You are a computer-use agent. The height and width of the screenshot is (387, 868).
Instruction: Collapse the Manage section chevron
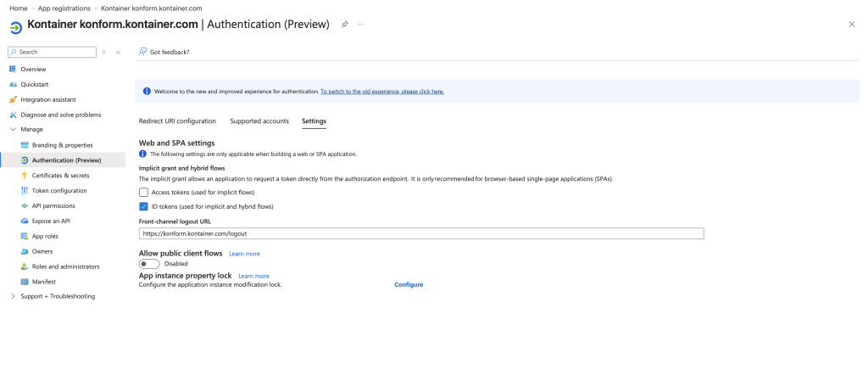[x=14, y=129]
